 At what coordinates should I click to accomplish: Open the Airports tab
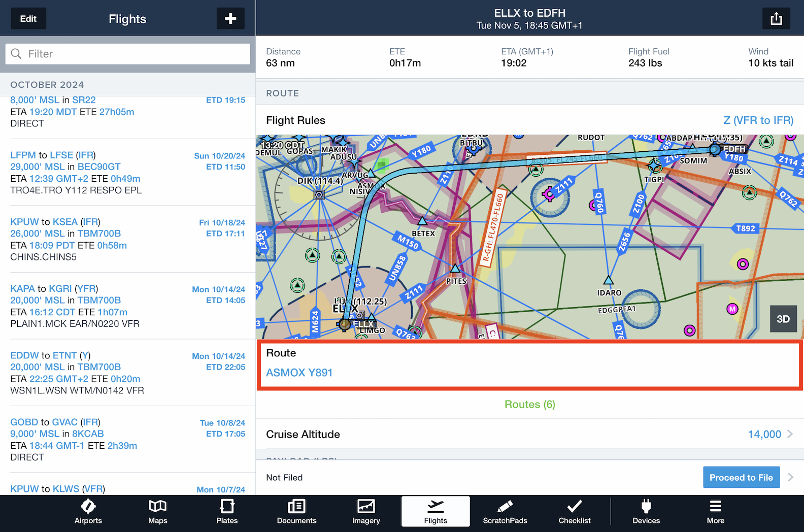pos(88,512)
